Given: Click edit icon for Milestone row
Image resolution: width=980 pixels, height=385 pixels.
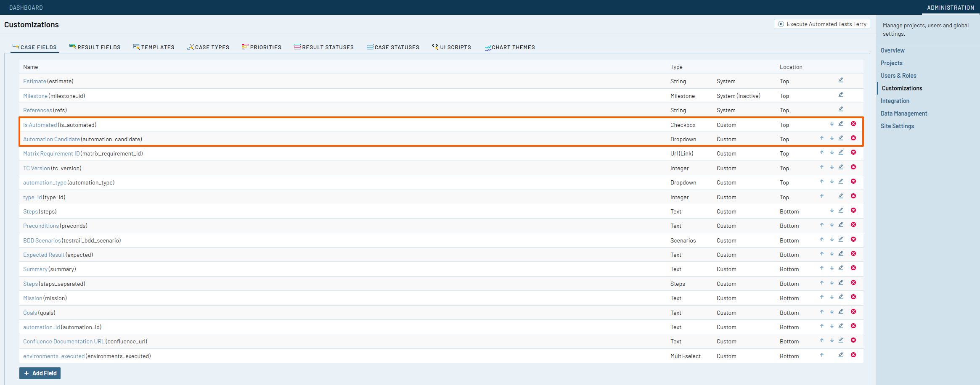Looking at the screenshot, I should (x=841, y=95).
